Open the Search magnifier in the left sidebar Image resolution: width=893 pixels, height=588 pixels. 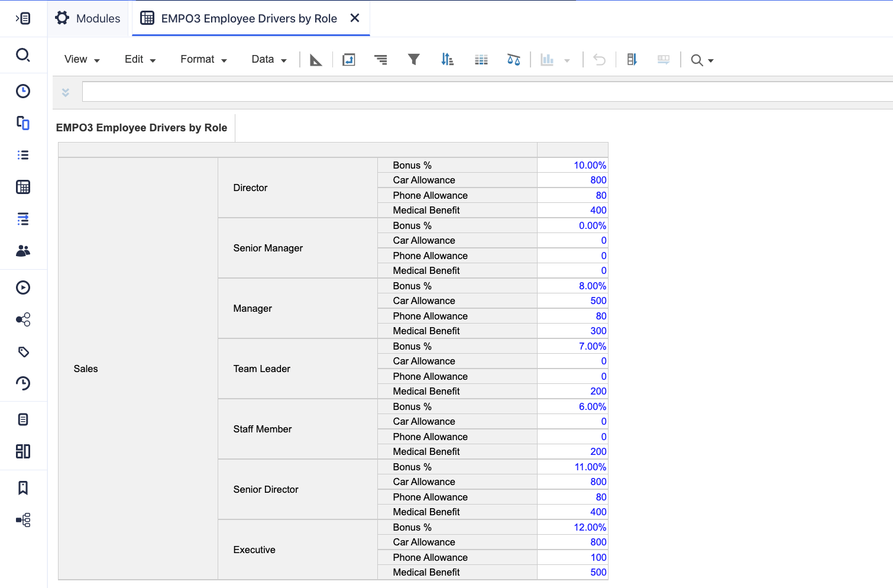click(23, 54)
